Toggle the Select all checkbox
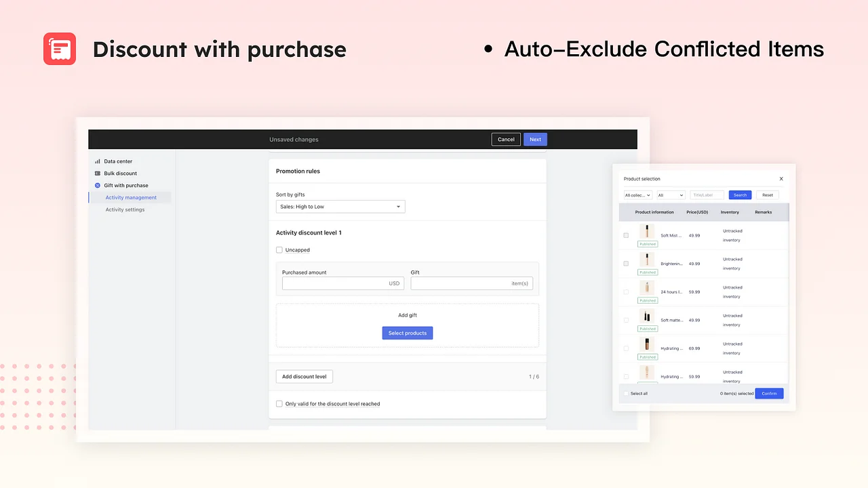The image size is (868, 488). point(626,394)
